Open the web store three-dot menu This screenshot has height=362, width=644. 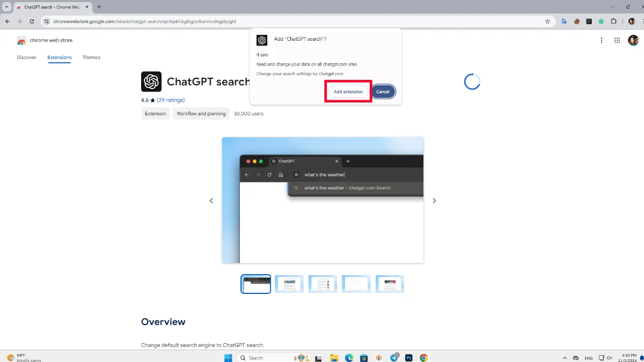point(602,40)
